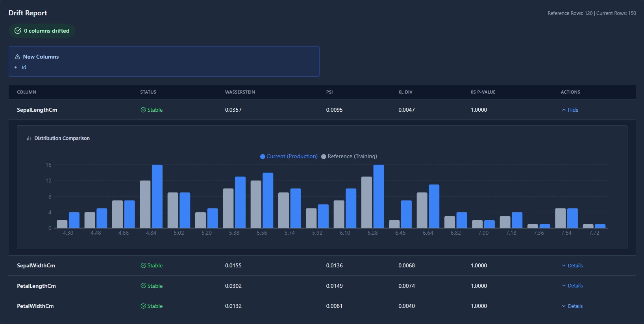The image size is (644, 324).
Task: Expand Details for the SepalWidthCm row
Action: click(x=575, y=266)
